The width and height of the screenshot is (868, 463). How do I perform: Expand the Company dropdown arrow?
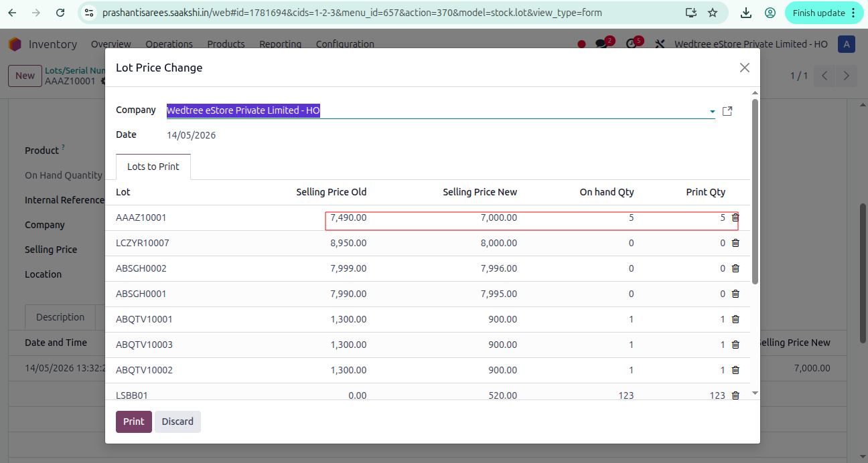tap(712, 112)
